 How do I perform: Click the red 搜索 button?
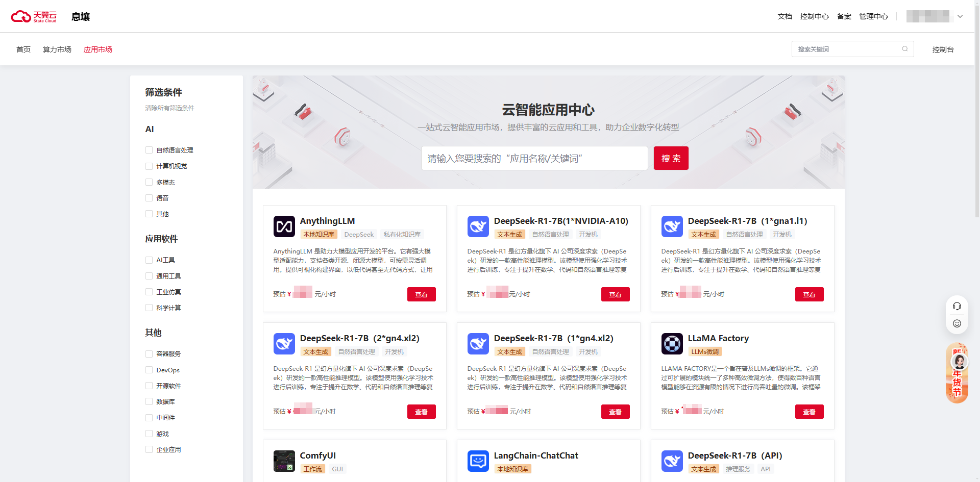pyautogui.click(x=671, y=158)
